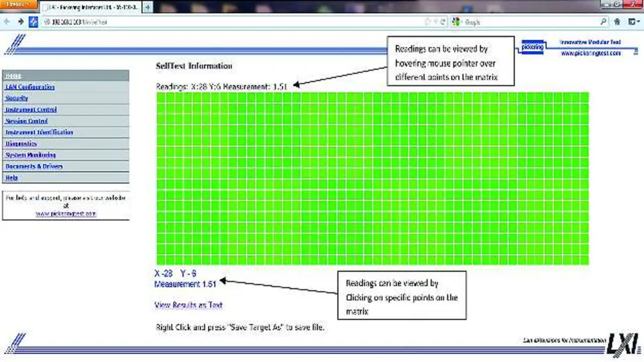
Task: Go to the Security page
Action: 17,98
